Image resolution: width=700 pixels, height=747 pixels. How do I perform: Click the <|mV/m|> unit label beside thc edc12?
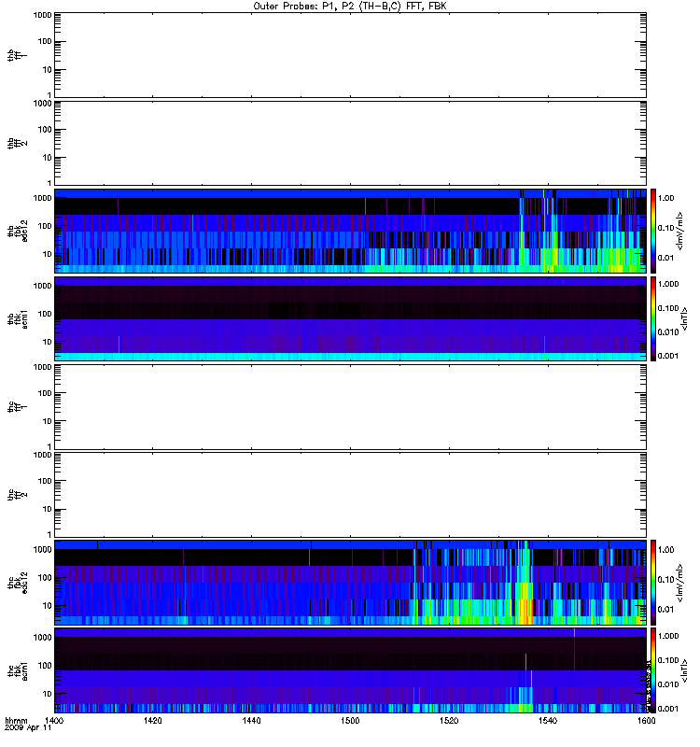click(680, 583)
